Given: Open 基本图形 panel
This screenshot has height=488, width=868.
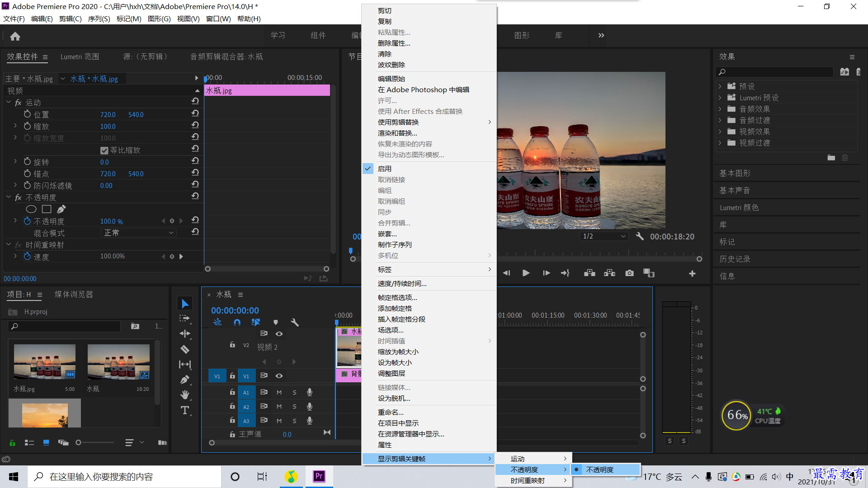Looking at the screenshot, I should (x=735, y=173).
